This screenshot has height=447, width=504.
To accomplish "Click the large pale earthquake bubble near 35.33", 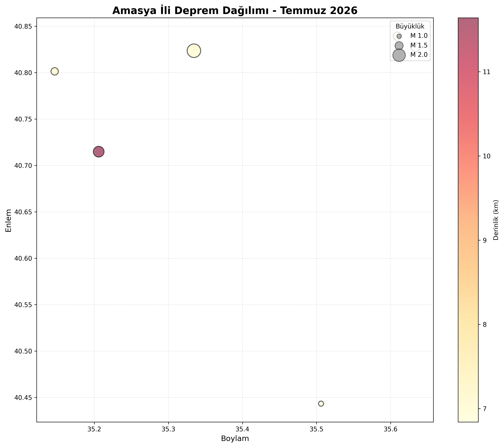I will [194, 51].
